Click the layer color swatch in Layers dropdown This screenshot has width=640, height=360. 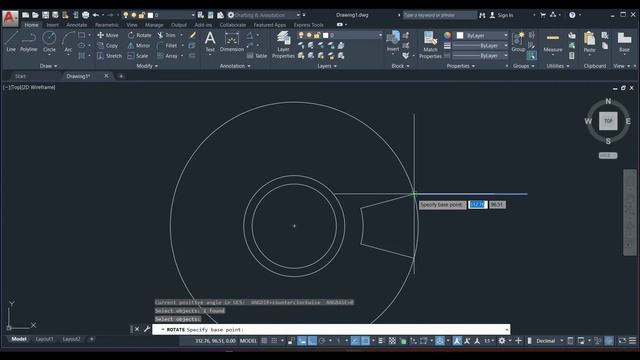tap(325, 36)
